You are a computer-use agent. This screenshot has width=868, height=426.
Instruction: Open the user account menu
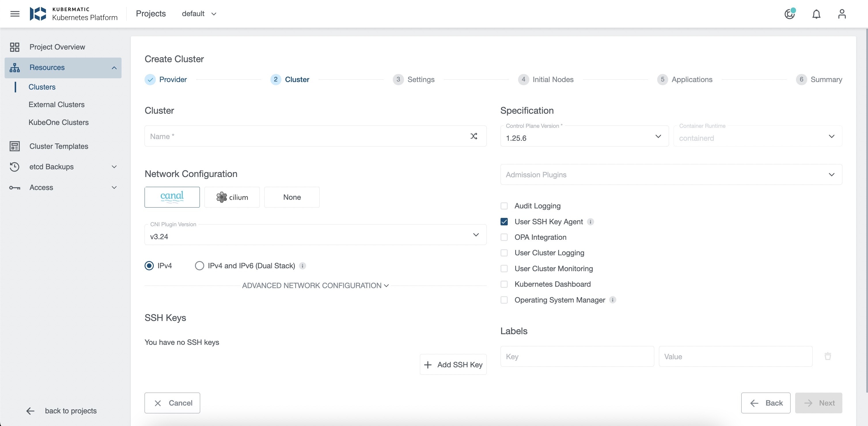point(842,14)
